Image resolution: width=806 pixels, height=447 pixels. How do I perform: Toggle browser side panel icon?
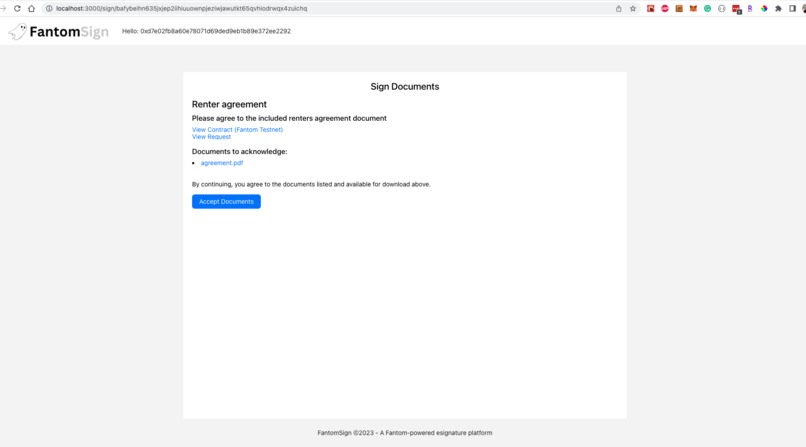pyautogui.click(x=792, y=8)
